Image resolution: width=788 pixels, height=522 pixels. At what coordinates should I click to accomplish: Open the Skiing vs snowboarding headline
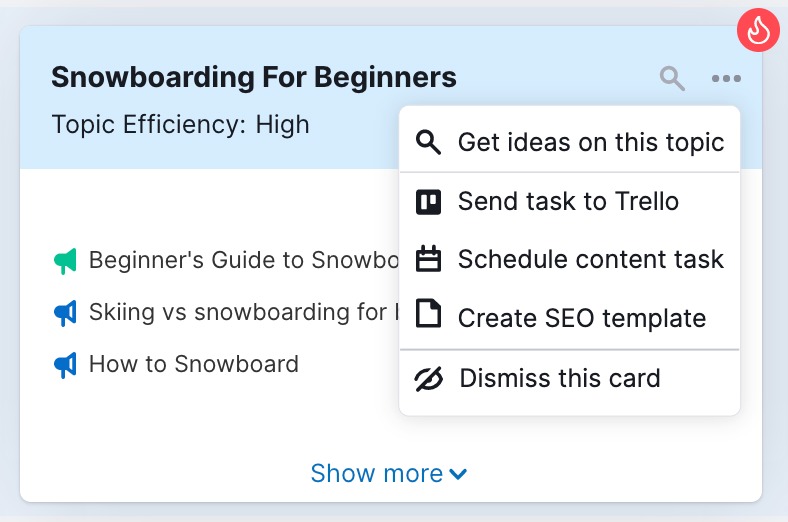coord(240,313)
